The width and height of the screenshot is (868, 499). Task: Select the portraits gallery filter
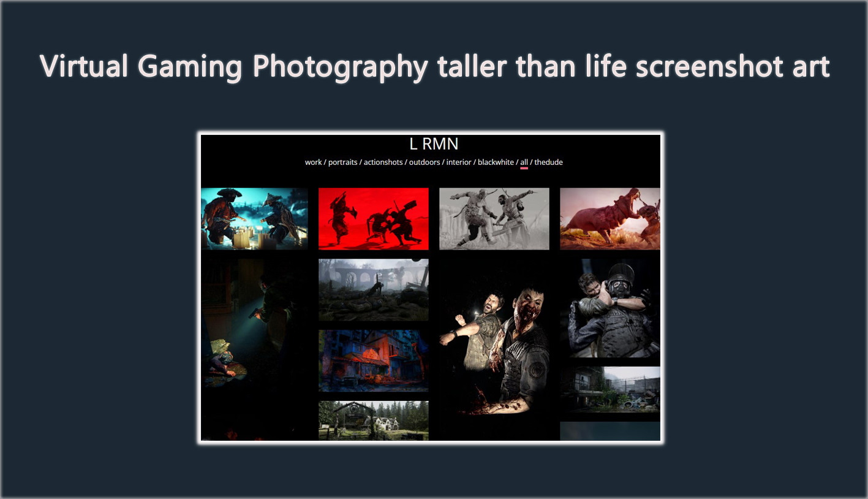(x=342, y=162)
